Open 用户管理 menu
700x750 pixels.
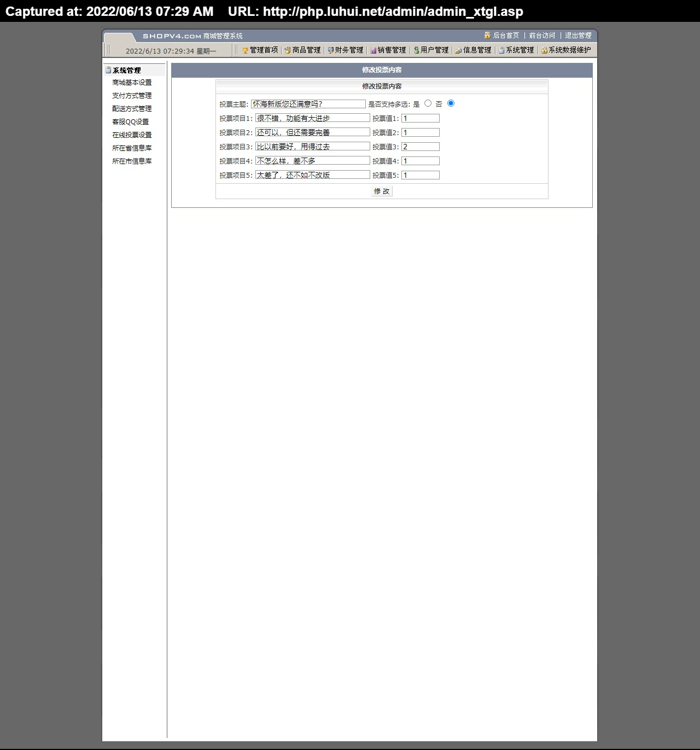(435, 50)
